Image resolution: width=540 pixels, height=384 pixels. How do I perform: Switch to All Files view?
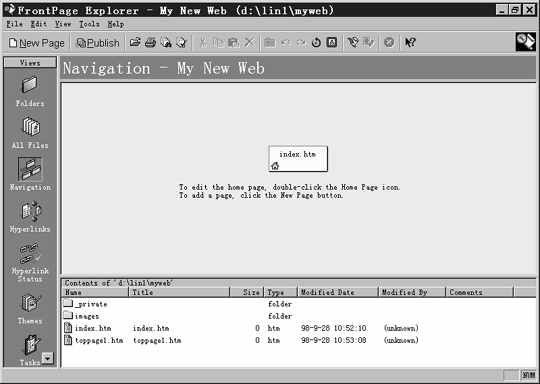30,133
